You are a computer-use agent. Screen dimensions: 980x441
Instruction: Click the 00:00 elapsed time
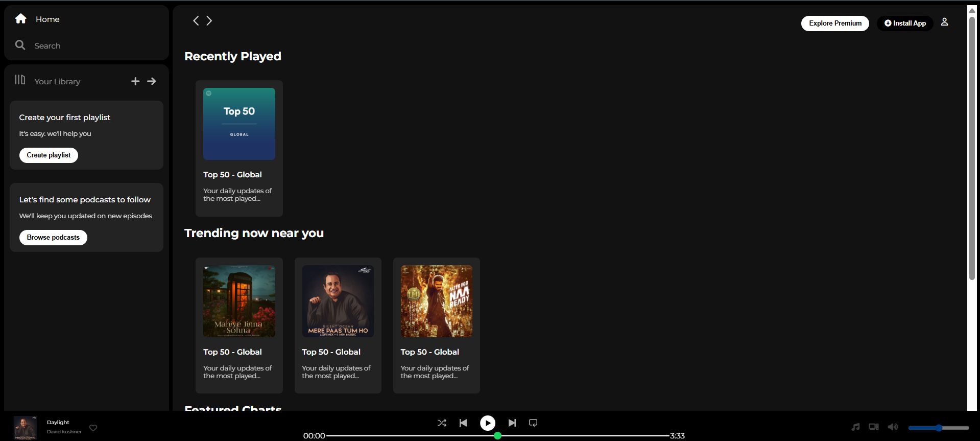tap(314, 436)
